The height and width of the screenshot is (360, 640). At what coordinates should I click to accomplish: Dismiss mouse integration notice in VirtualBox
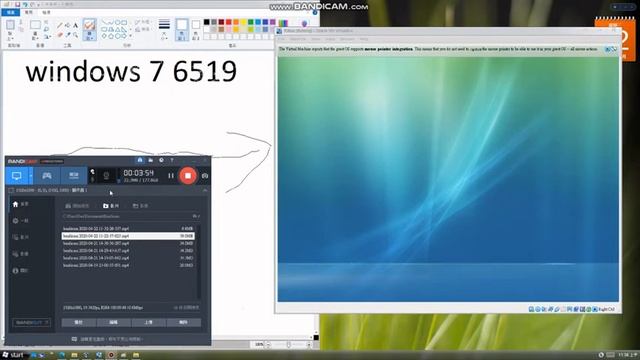tap(607, 49)
